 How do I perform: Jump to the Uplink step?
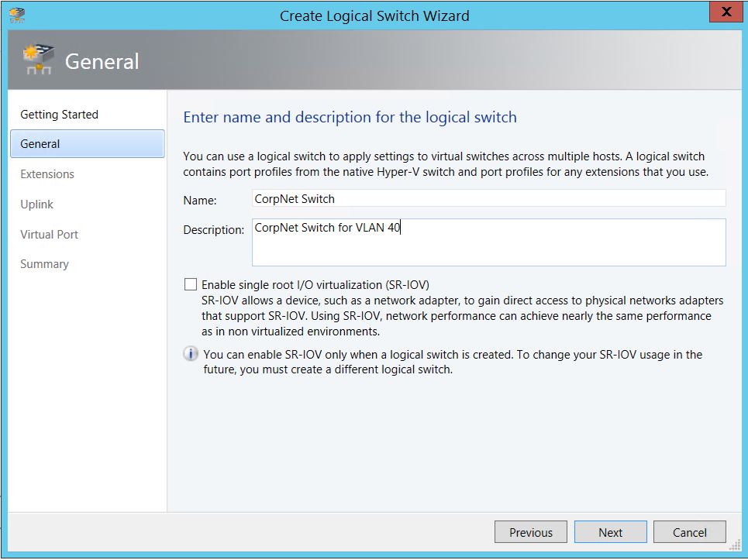click(37, 204)
